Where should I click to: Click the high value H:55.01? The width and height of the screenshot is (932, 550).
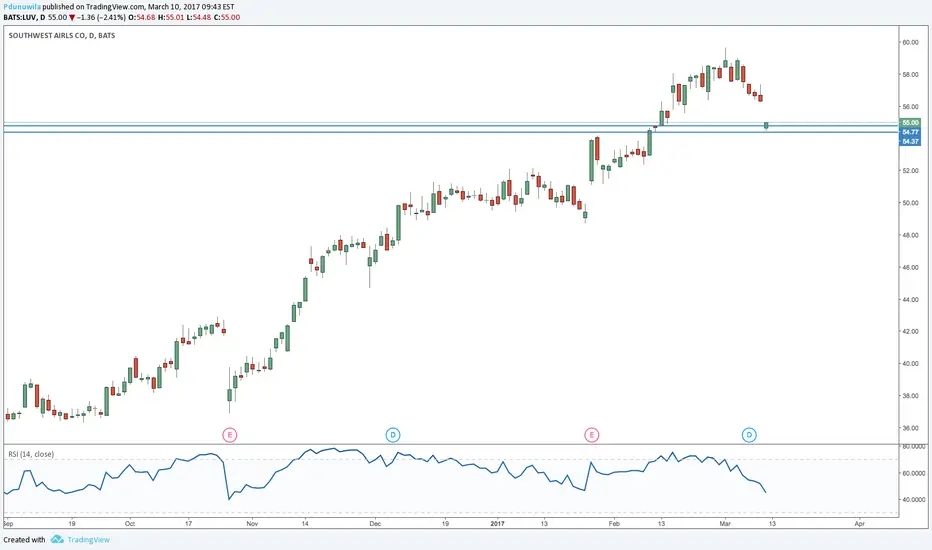pyautogui.click(x=171, y=17)
